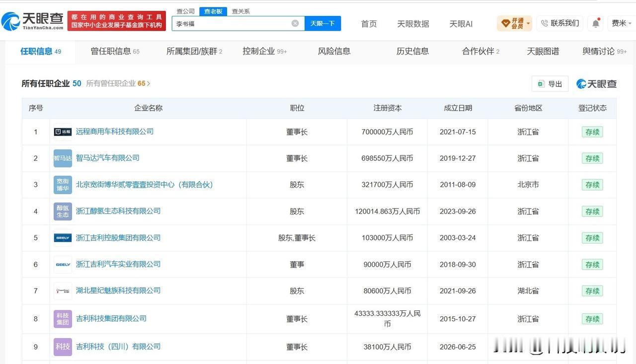The height and width of the screenshot is (364, 636).
Task: Open 天眼AI in top navigation
Action: pos(461,24)
